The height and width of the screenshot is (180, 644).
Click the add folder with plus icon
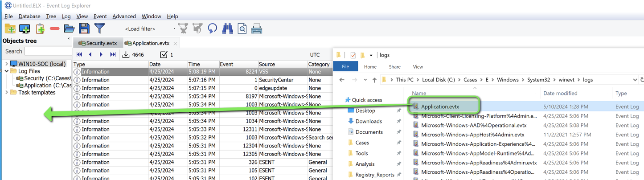(10, 29)
